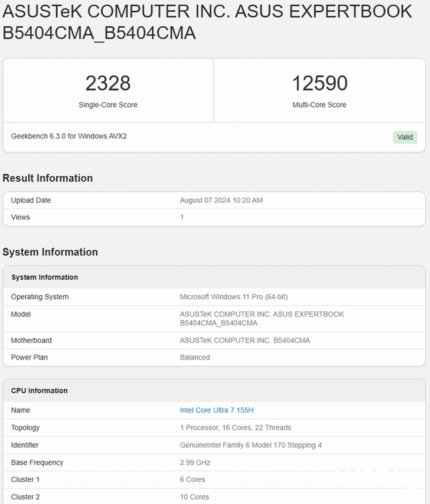Click the Result Information heading
Screen dimensions: 430x504
pos(48,178)
